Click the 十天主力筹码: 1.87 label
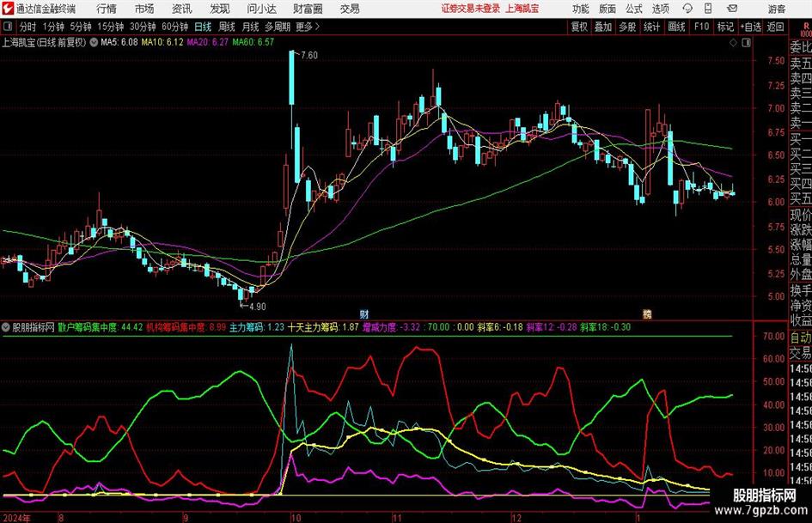 [x=323, y=327]
